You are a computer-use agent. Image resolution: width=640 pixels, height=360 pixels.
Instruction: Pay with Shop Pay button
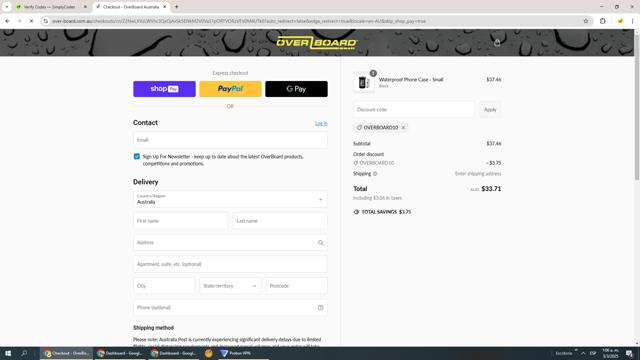164,89
